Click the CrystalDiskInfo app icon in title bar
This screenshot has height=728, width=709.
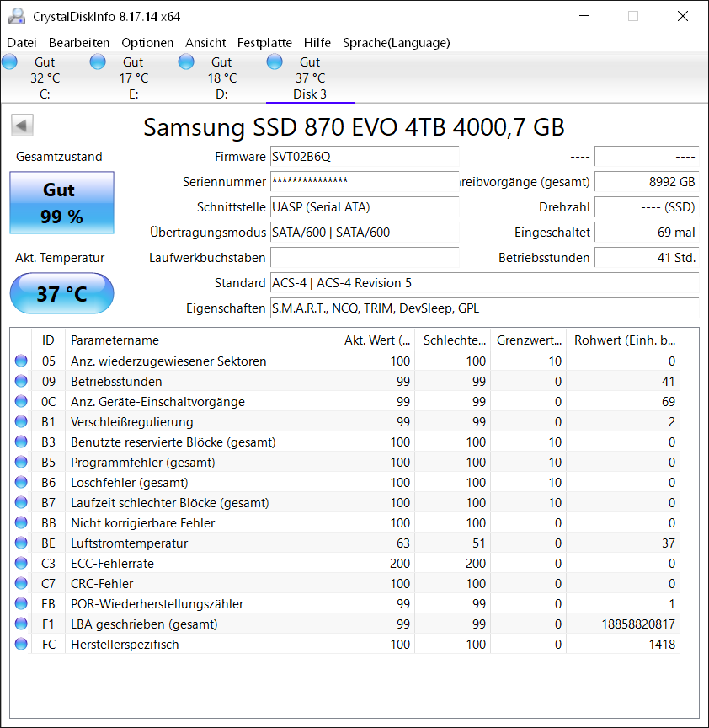pyautogui.click(x=17, y=16)
